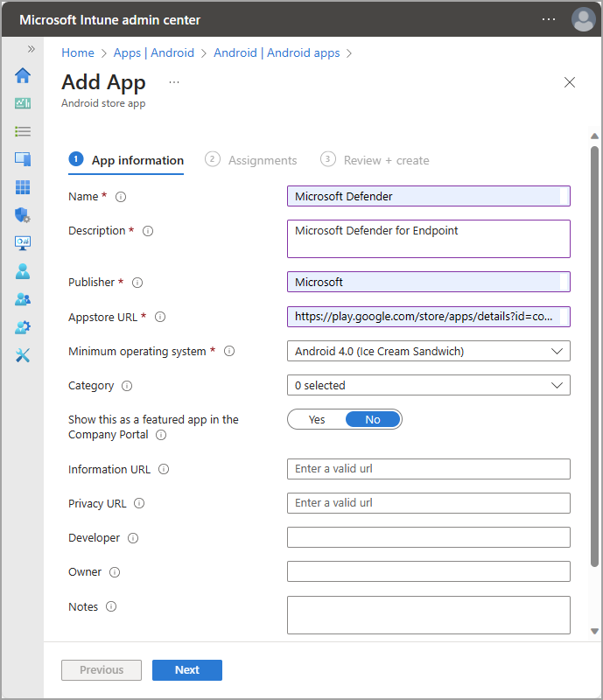Show info tooltip for Developer
This screenshot has height=700, width=603.
(133, 538)
